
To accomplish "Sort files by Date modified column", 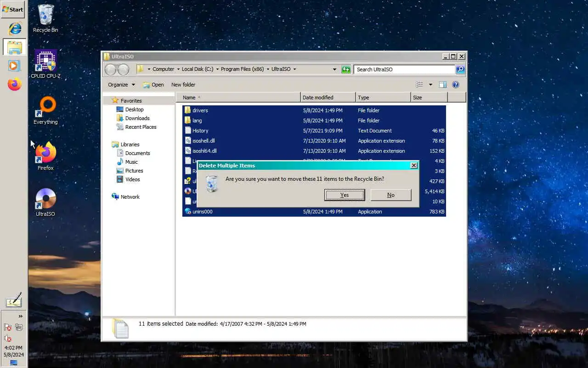I will click(x=328, y=98).
